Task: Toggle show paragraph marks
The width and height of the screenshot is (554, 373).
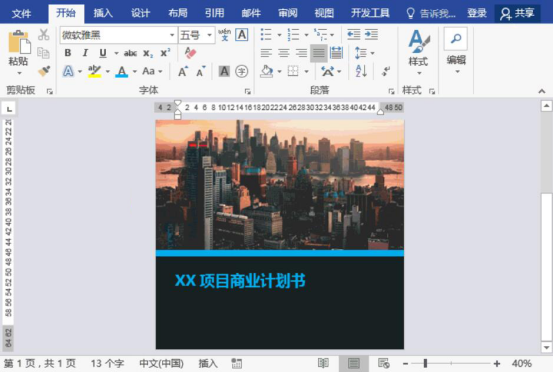Action: (x=385, y=71)
